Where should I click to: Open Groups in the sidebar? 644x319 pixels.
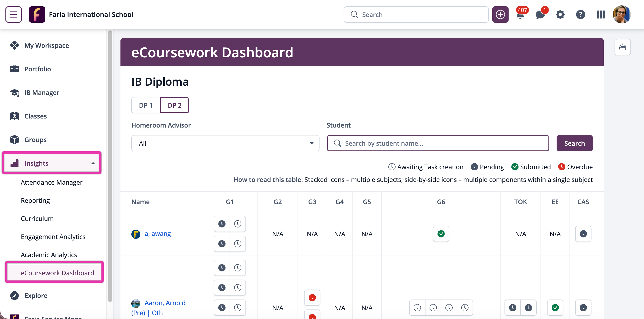point(36,139)
